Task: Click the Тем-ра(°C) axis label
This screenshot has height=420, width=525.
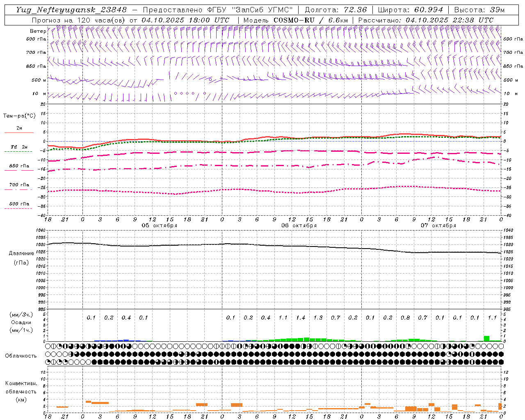Action: pos(19,116)
